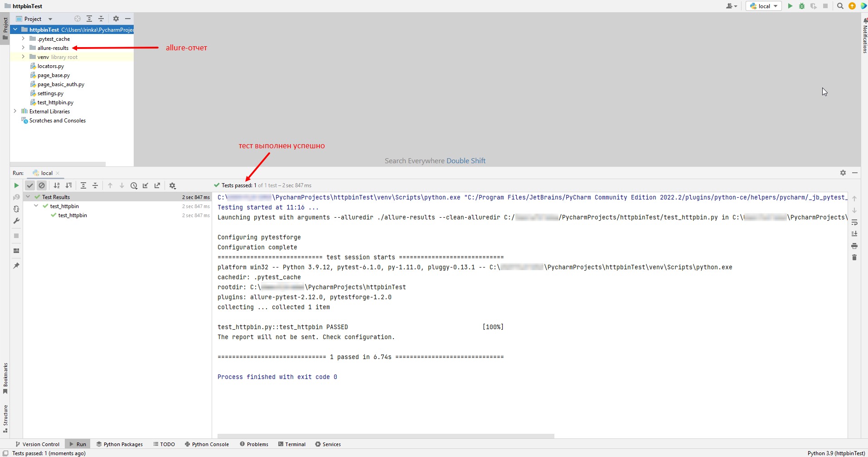Expand the allure-results folder

pos(23,48)
